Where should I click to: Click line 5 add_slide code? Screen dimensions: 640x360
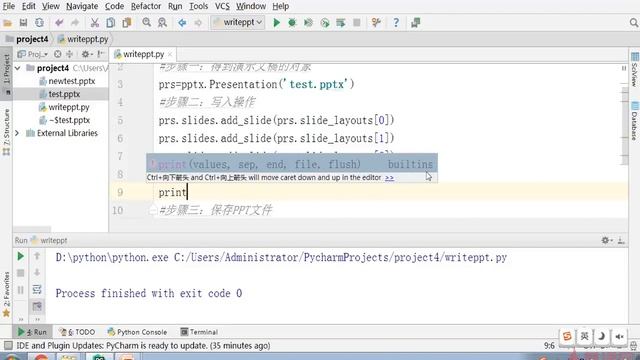[x=277, y=120]
